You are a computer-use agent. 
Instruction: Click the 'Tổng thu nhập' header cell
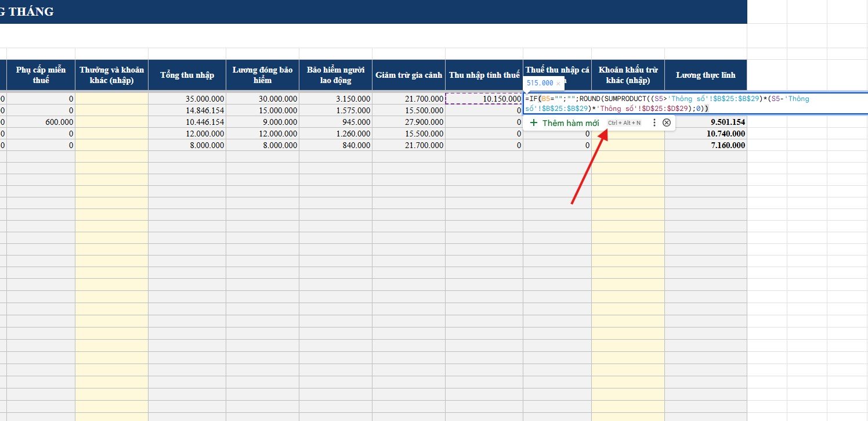click(187, 75)
